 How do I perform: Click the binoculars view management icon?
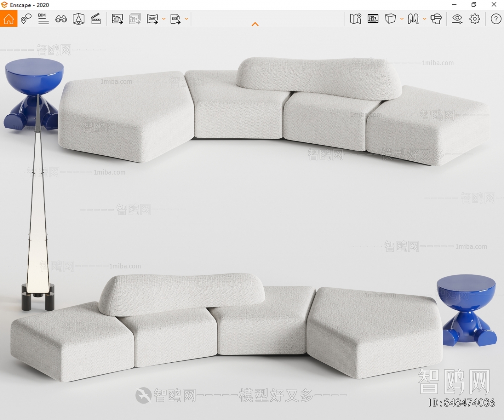61,19
